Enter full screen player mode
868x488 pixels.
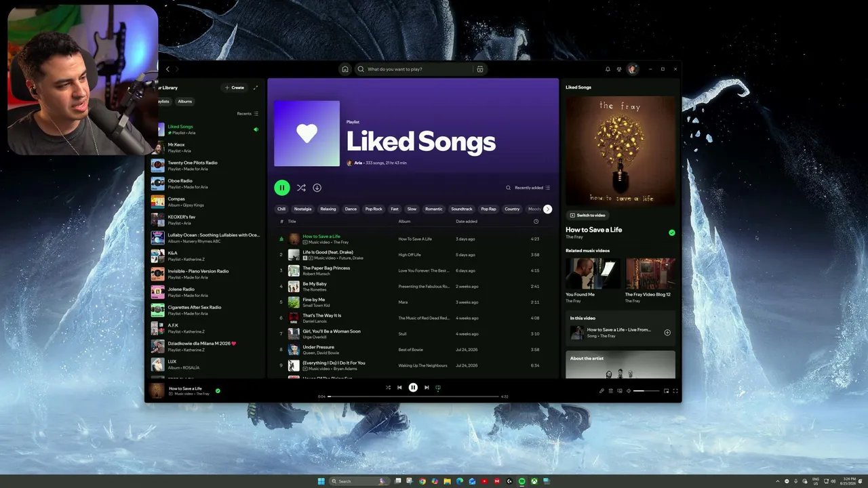[x=675, y=391]
